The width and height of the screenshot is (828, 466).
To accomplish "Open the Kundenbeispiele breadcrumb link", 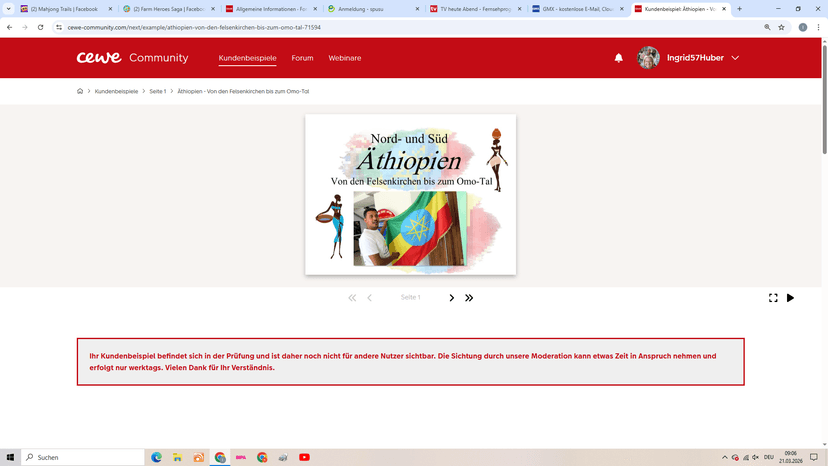I will (x=116, y=91).
